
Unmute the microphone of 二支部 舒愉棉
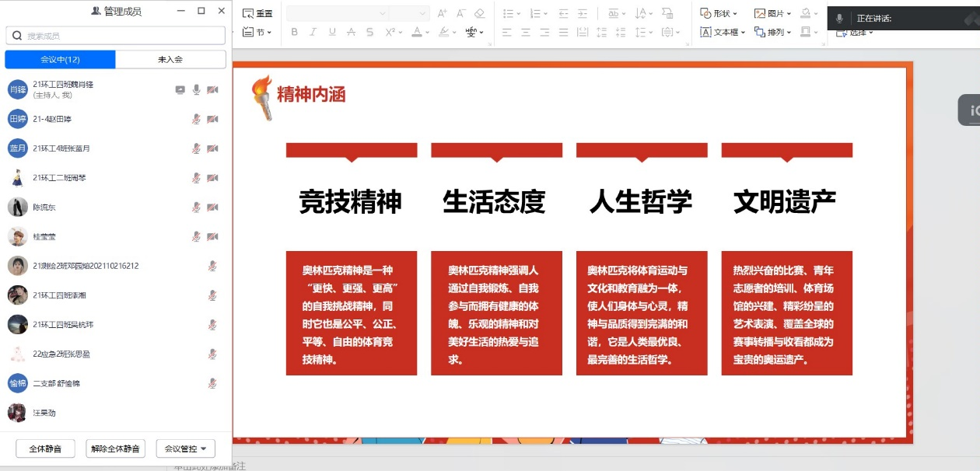pos(212,383)
